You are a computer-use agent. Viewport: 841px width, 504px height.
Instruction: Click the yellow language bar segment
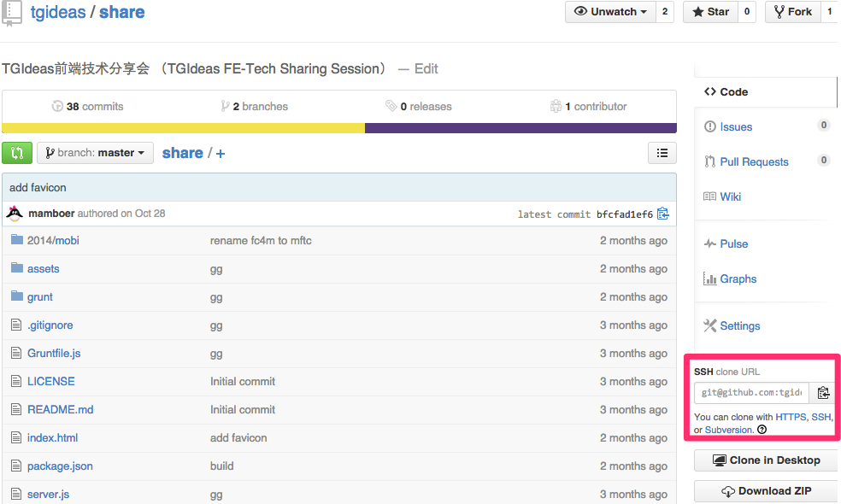tap(184, 128)
